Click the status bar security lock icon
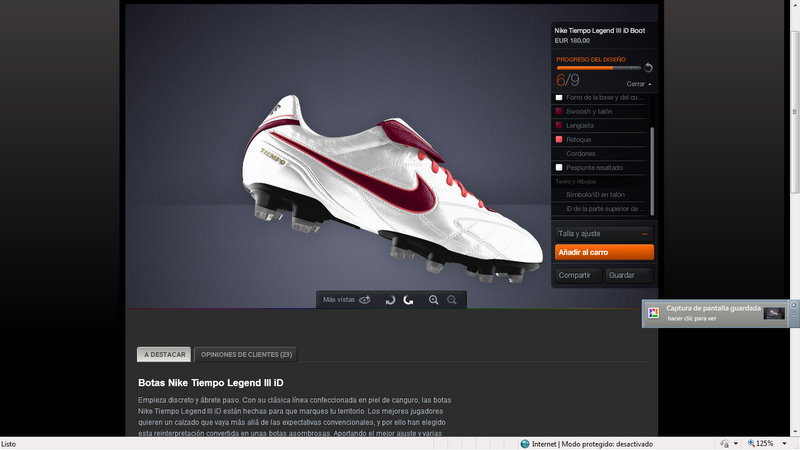This screenshot has height=450, width=800. [724, 444]
